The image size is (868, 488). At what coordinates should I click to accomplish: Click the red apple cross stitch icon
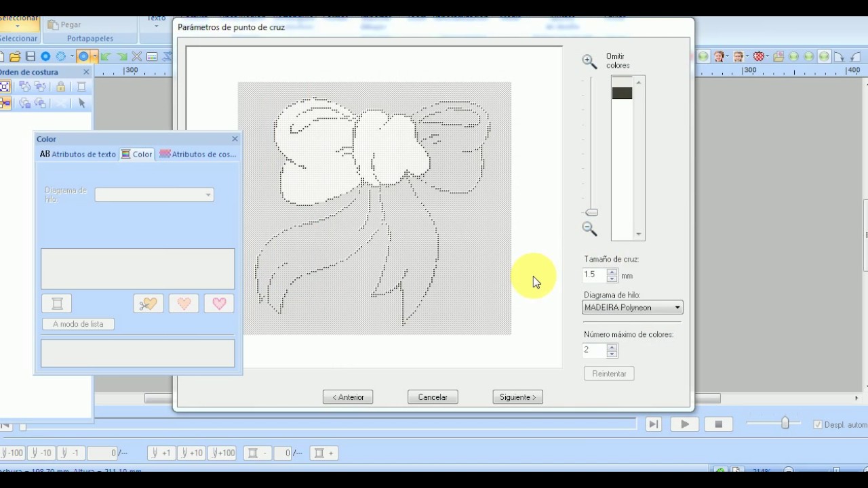tap(759, 57)
